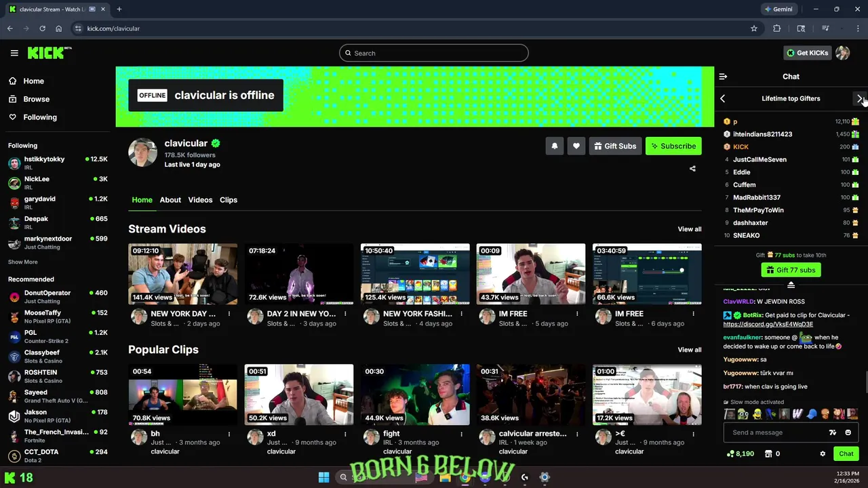
Task: Click View all for Popular Clips
Action: [690, 350]
